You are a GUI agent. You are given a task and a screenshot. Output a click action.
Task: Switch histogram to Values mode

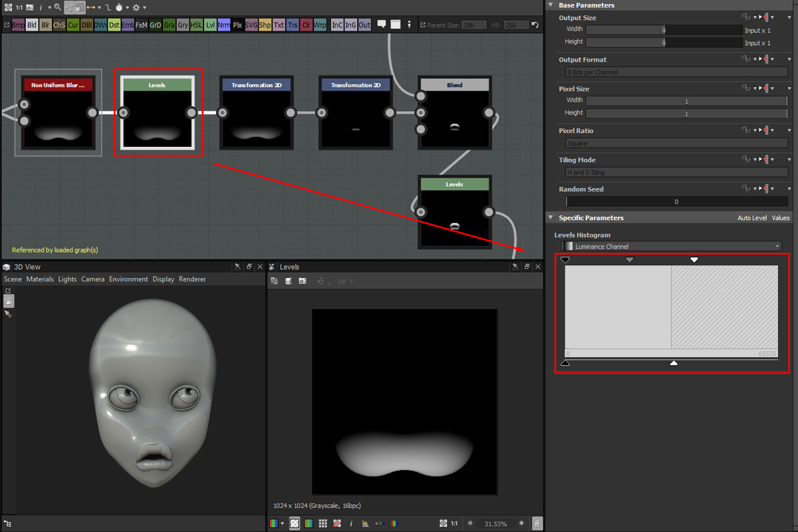[x=781, y=218]
